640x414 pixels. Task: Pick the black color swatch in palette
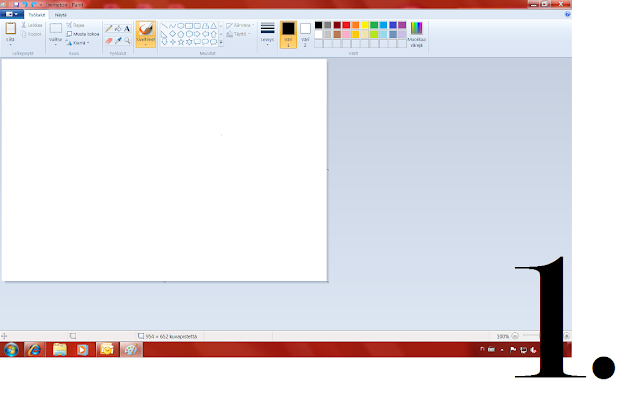tap(318, 25)
